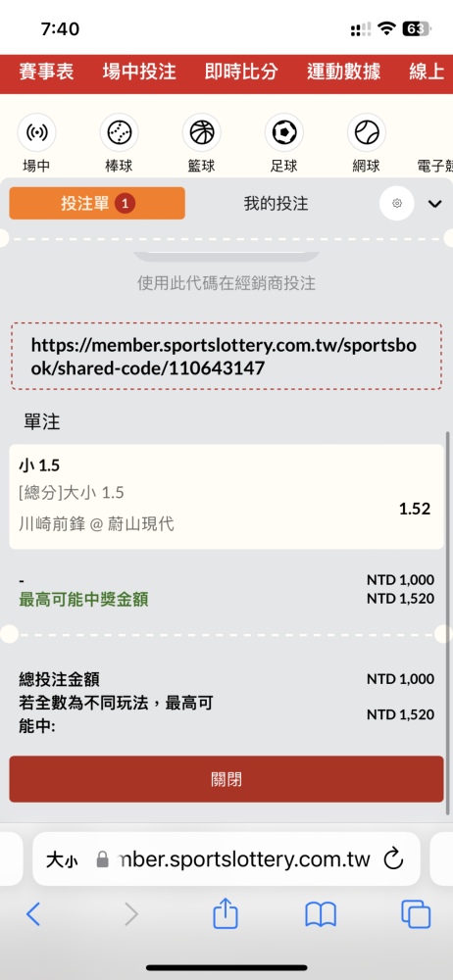The height and width of the screenshot is (980, 453).
Task: Show Safari open tabs overview
Action: [x=416, y=915]
